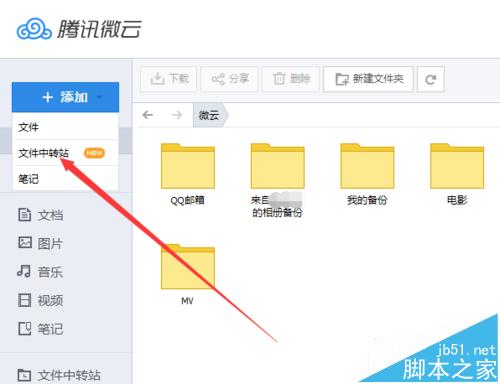Viewport: 500px width, 384px height.
Task: Click the folder-plus icon in 新建文件夹
Action: click(342, 79)
